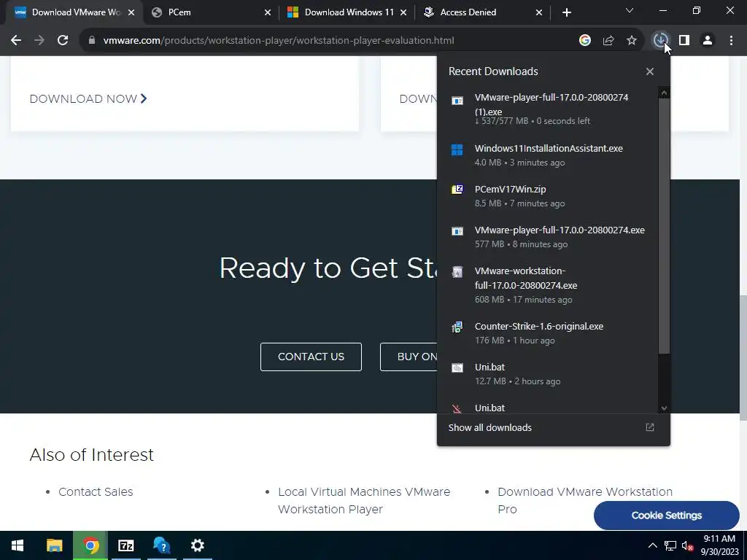Close the Access Denied tab
Screen dimensions: 747x560
coord(539,13)
